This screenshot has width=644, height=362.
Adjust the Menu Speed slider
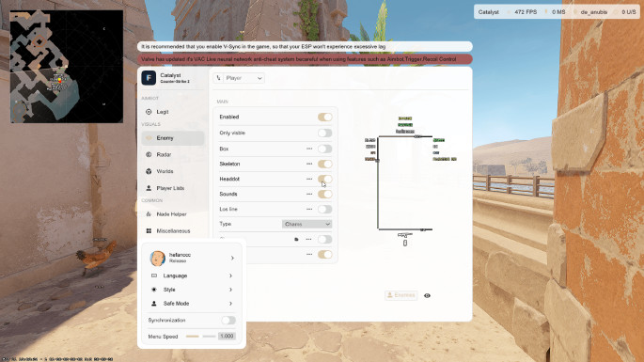[x=200, y=337]
